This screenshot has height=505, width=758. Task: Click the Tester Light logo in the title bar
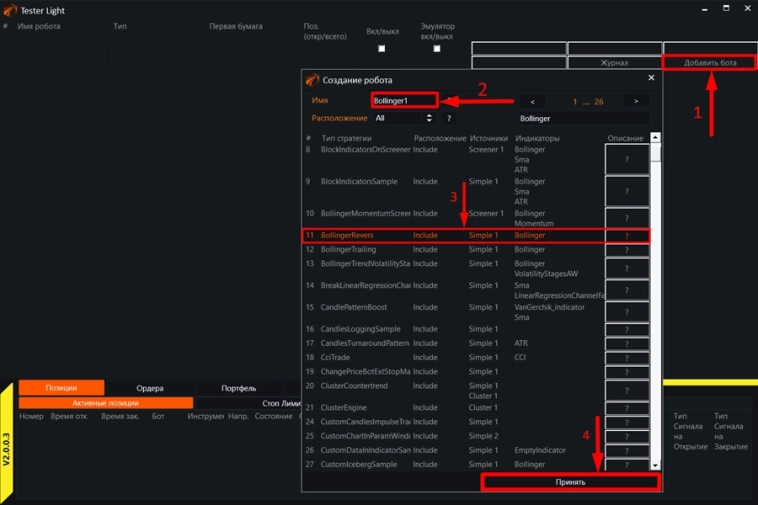click(10, 10)
